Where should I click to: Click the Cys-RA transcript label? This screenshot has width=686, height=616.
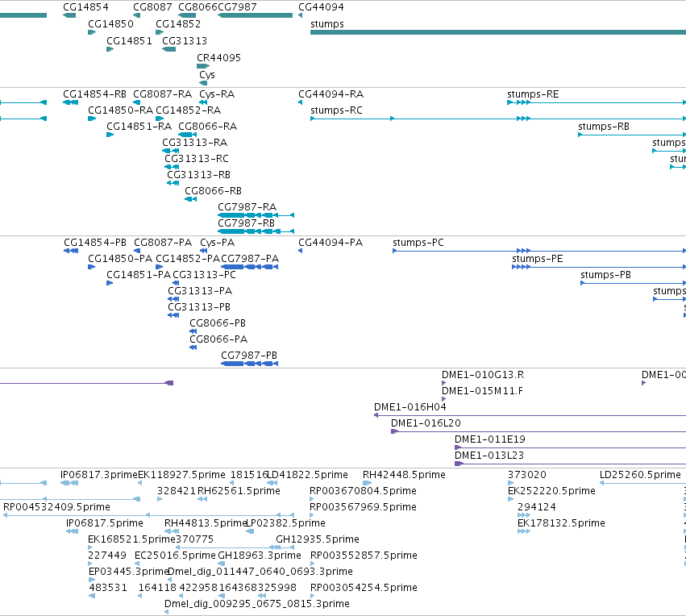217,94
